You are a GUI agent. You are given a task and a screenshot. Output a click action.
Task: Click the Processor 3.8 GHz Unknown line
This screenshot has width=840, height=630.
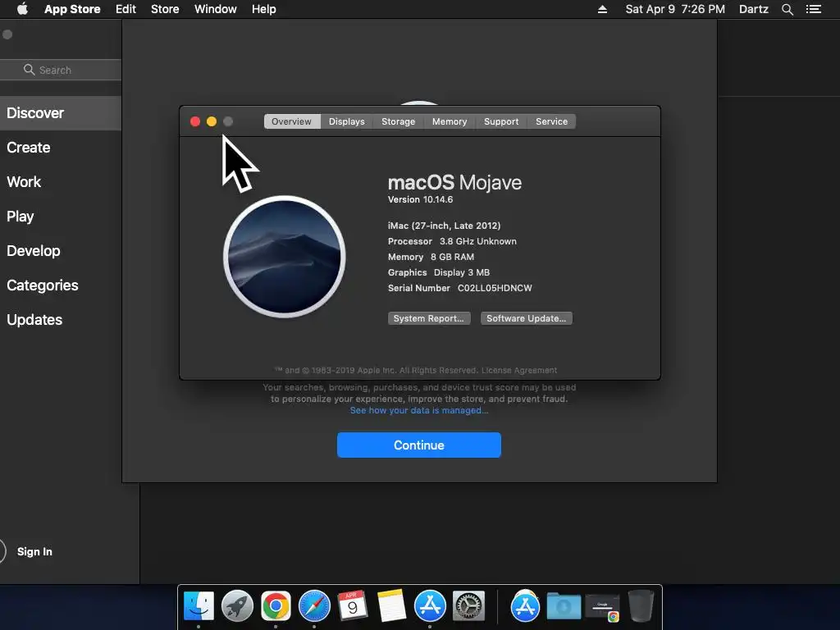[452, 241]
